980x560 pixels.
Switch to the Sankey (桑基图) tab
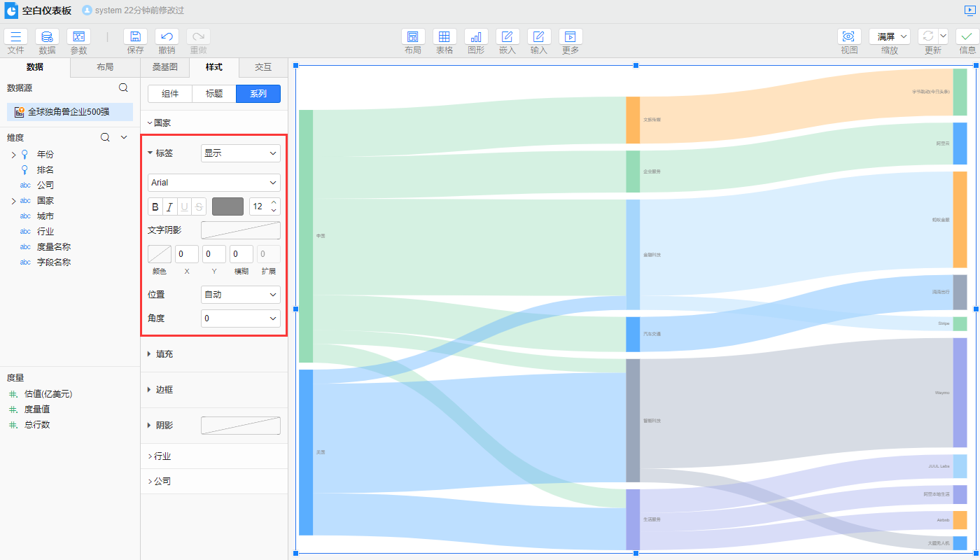[164, 67]
